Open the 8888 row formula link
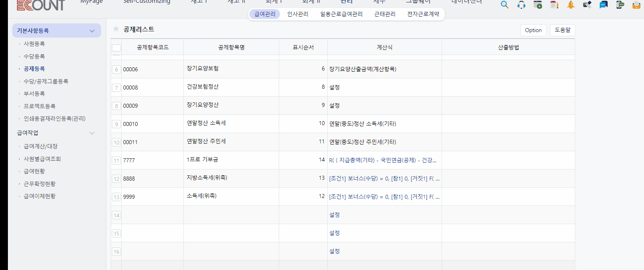Screen dimensions: 644x270 point(384,179)
